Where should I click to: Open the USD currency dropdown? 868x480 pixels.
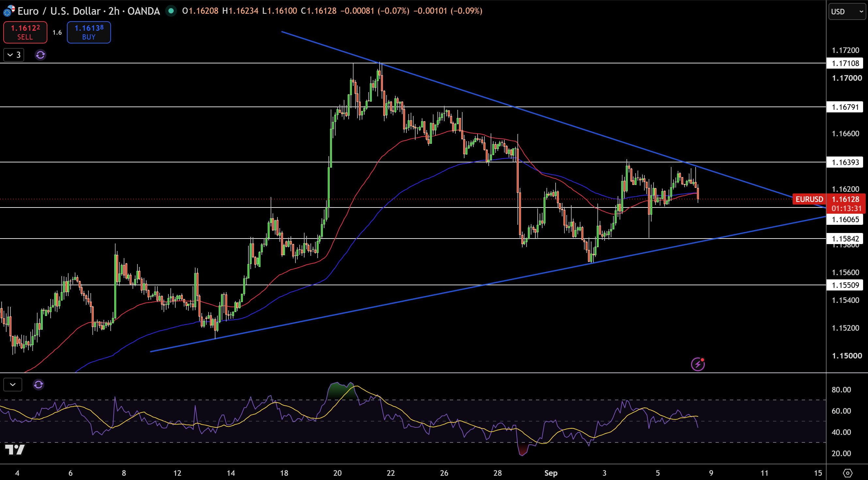(847, 12)
